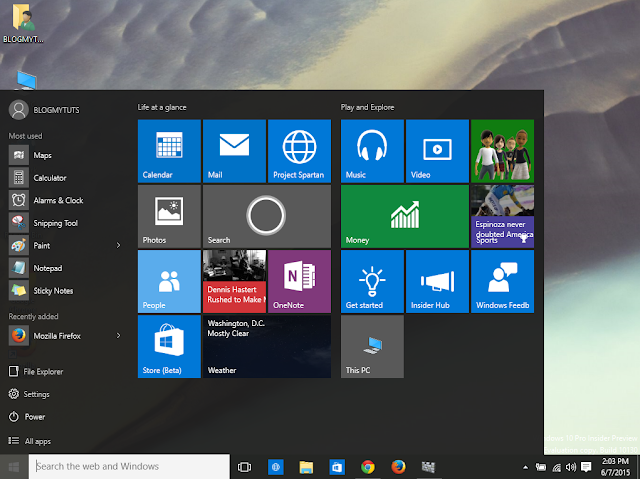This screenshot has width=640, height=479.
Task: Click the BLOGMYTUTS user account
Action: 44,110
